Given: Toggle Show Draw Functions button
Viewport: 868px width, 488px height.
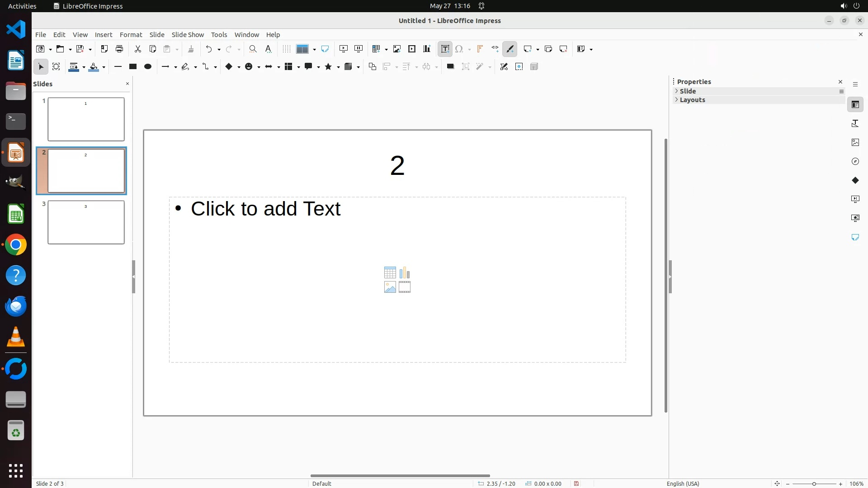Looking at the screenshot, I should pyautogui.click(x=510, y=49).
